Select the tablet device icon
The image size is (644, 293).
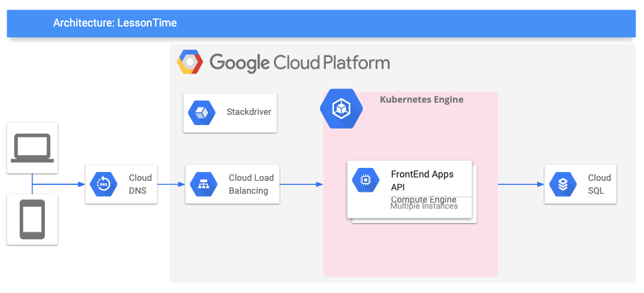[x=32, y=220]
